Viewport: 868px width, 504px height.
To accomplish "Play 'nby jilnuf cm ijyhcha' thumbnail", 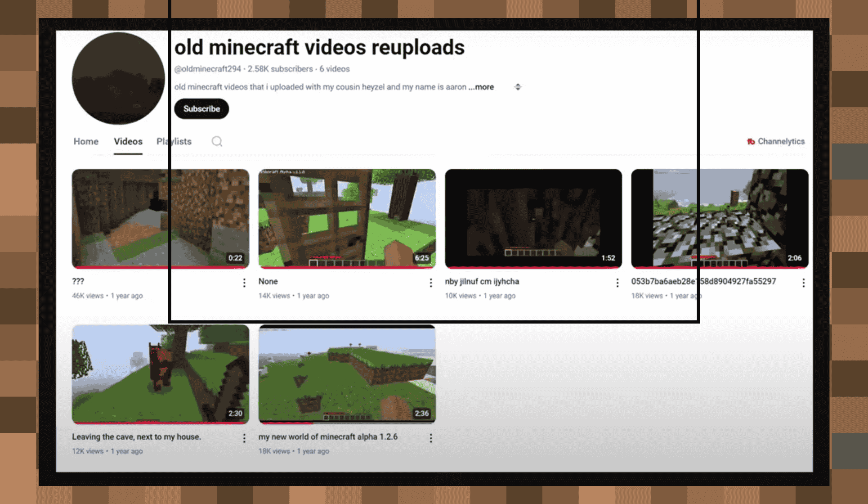I will pyautogui.click(x=533, y=219).
